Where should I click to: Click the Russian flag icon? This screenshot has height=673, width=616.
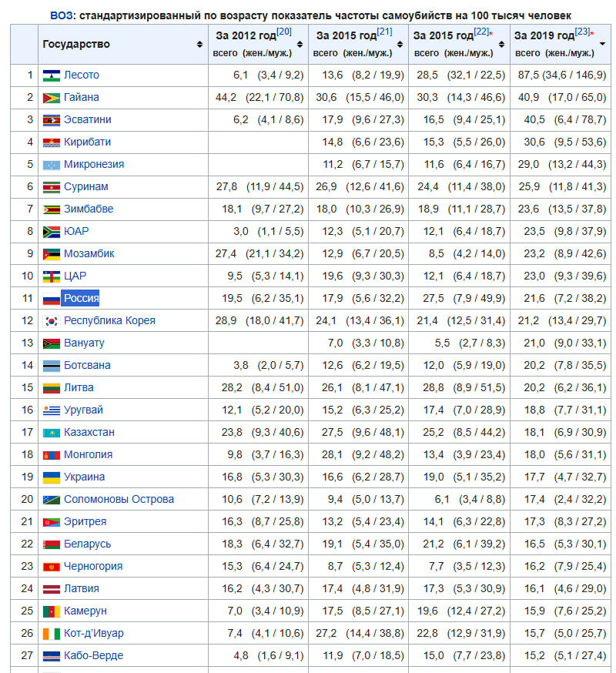pyautogui.click(x=52, y=299)
